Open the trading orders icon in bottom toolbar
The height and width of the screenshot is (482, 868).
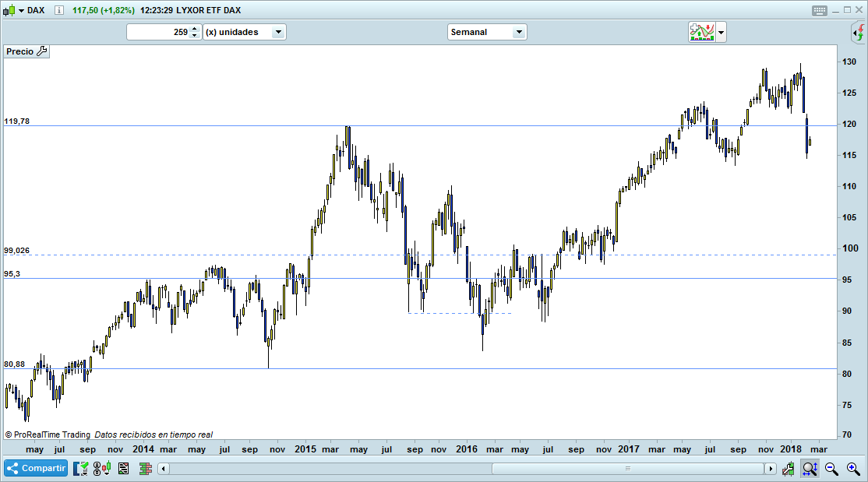(125, 468)
